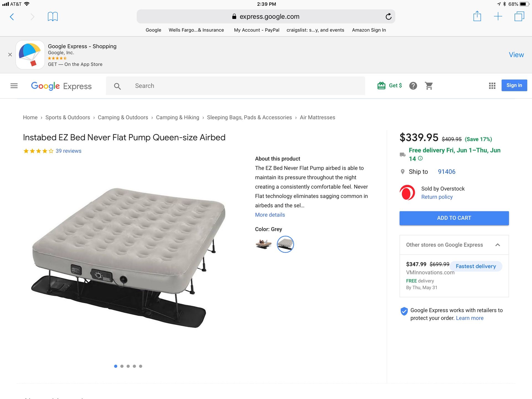Select the Grey color swatch
The width and height of the screenshot is (532, 399).
click(x=285, y=244)
